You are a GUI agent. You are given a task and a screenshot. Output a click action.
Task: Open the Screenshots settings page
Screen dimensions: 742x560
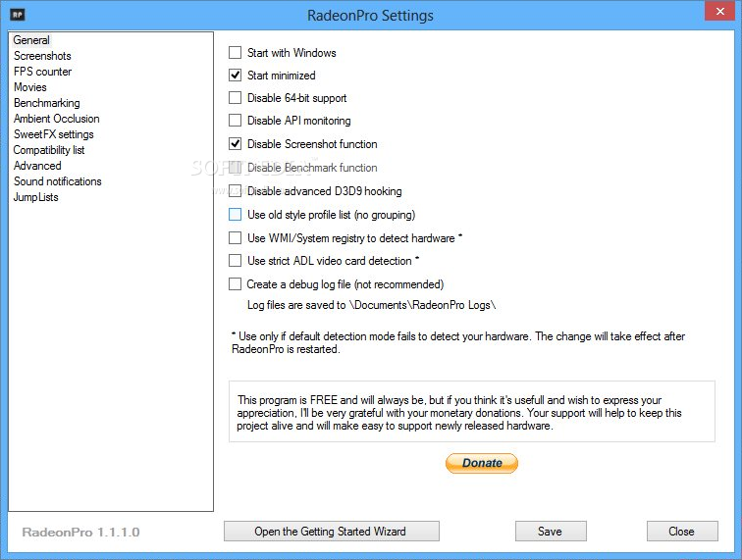pyautogui.click(x=42, y=56)
